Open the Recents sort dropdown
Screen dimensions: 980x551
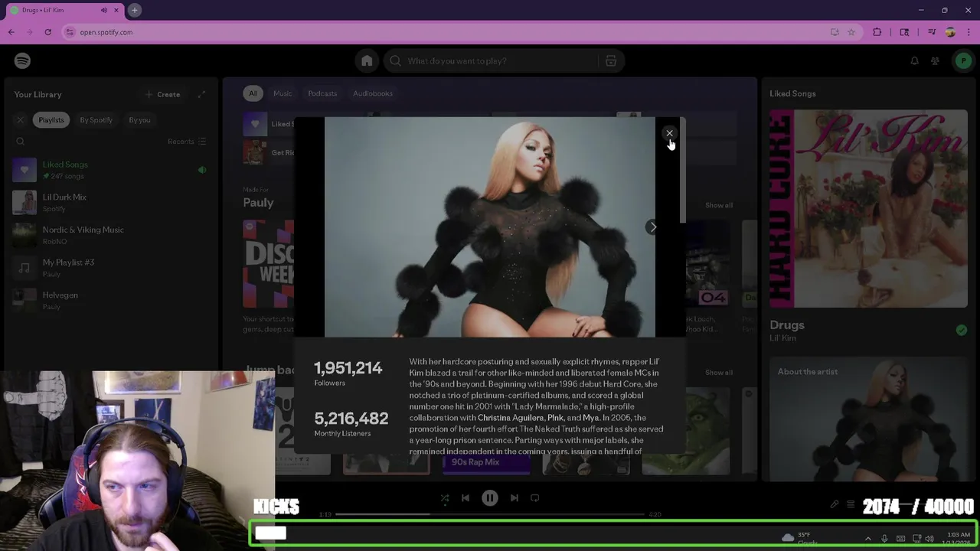187,142
